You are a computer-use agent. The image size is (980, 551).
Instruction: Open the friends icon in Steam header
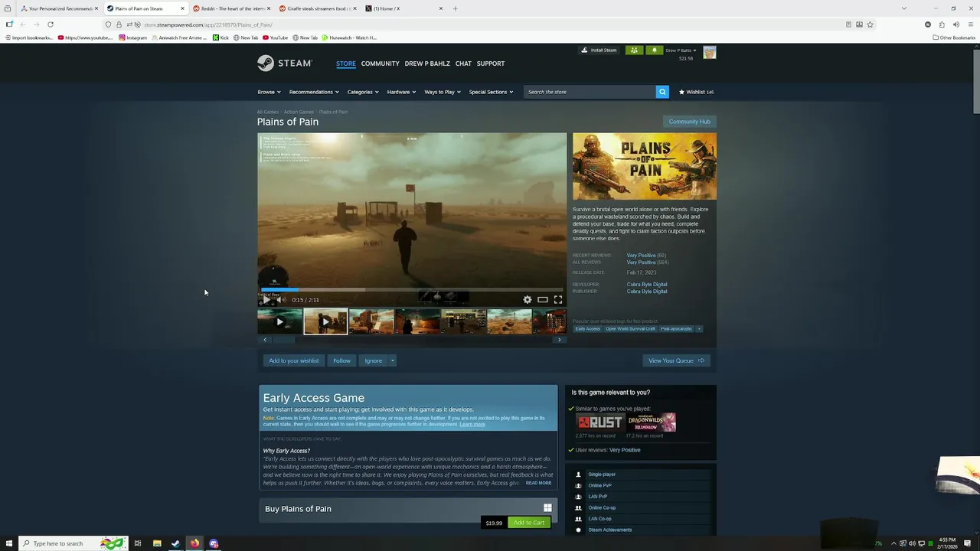tap(634, 51)
